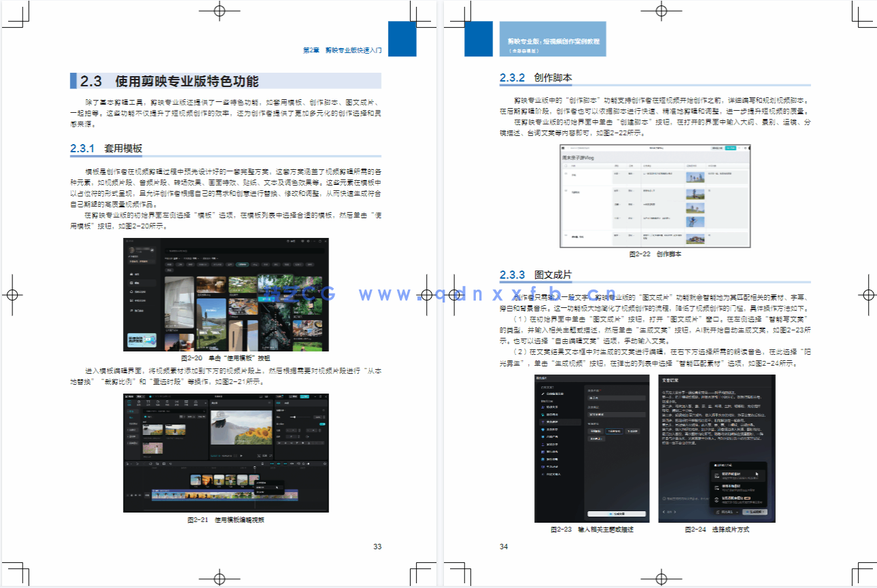The width and height of the screenshot is (877, 588).
Task: Adjust the scale slider in the right properties panel
Action: tap(294, 417)
